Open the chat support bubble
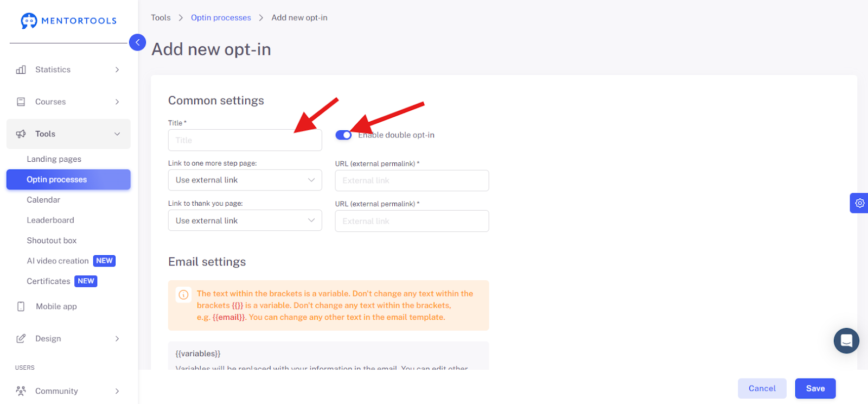The height and width of the screenshot is (404, 868). 846,341
